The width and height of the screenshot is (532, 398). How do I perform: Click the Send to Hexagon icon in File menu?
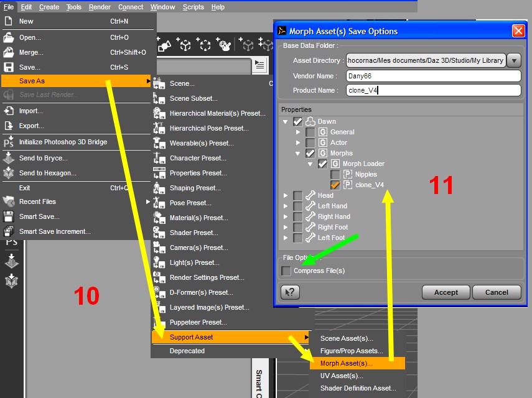(x=9, y=173)
